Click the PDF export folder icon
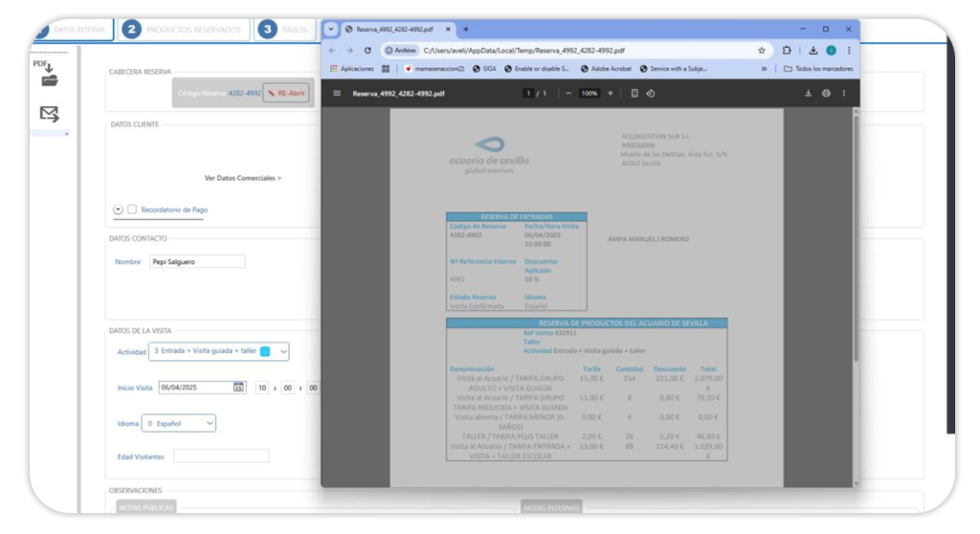980x534 pixels. (48, 76)
